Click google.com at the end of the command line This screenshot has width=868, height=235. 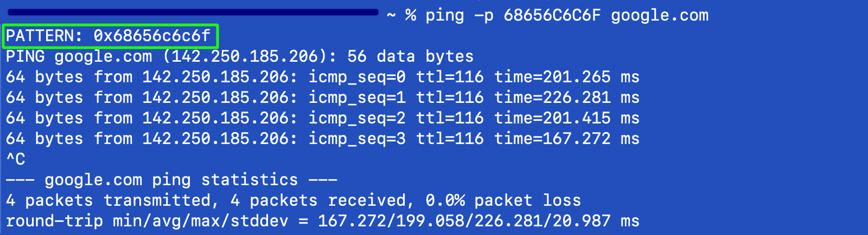tap(659, 16)
